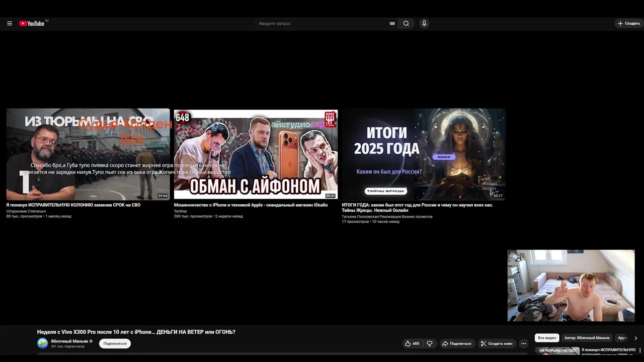The width and height of the screenshot is (644, 362).
Task: Click the 39:04 duration badge
Action: 163,196
